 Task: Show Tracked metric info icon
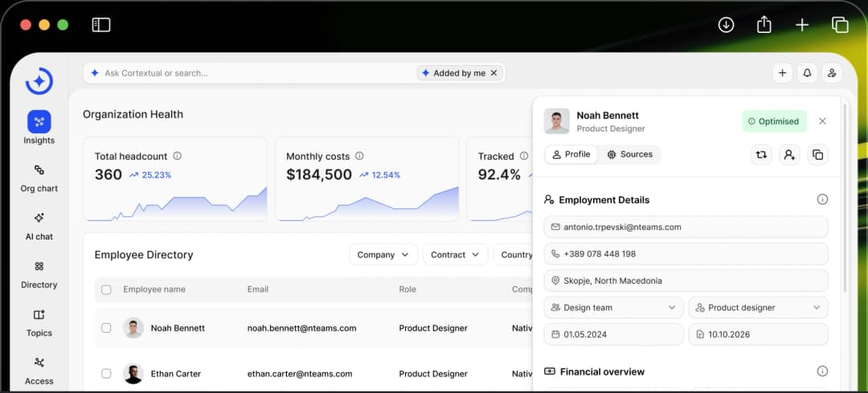[x=523, y=156]
